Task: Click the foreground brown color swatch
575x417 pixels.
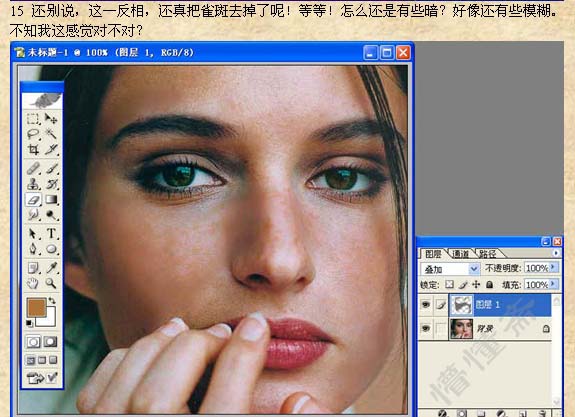Action: [36, 307]
